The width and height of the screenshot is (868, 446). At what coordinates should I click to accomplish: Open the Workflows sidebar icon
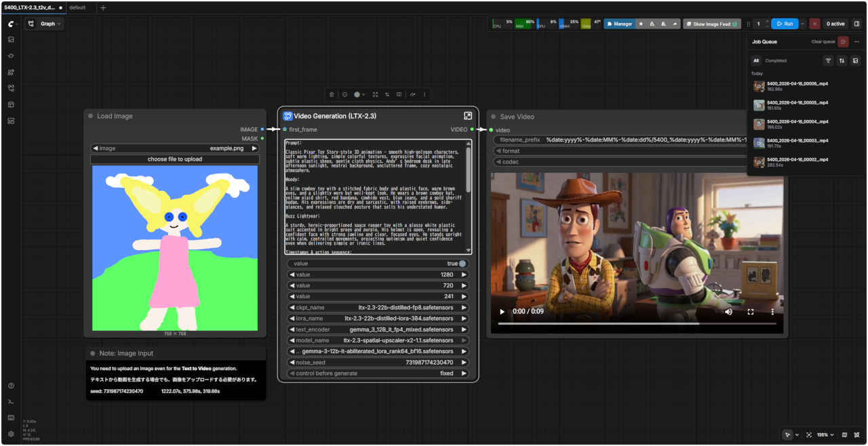coord(11,88)
